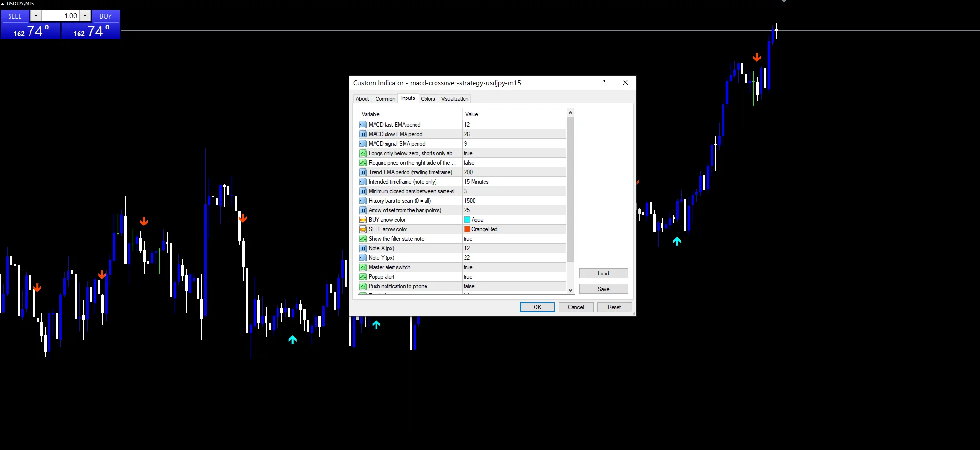This screenshot has height=450, width=980.
Task: Close the Custom Indicator dialog
Action: tap(625, 83)
